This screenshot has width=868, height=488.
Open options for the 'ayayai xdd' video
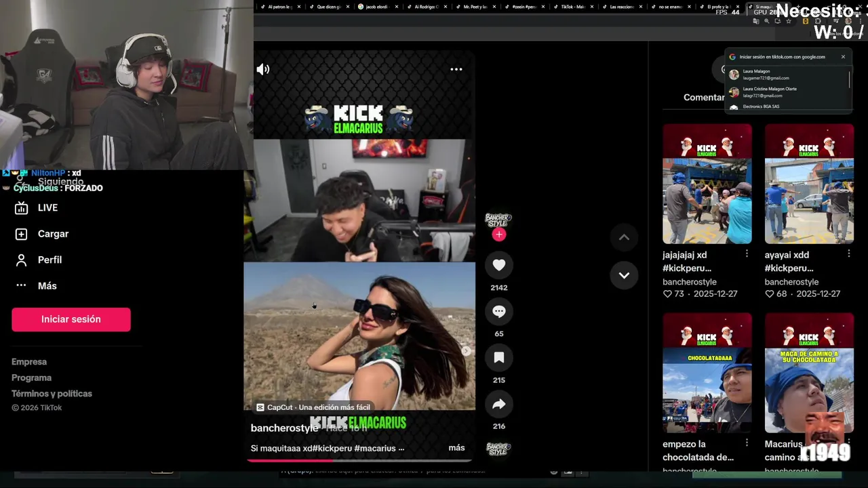coord(848,253)
